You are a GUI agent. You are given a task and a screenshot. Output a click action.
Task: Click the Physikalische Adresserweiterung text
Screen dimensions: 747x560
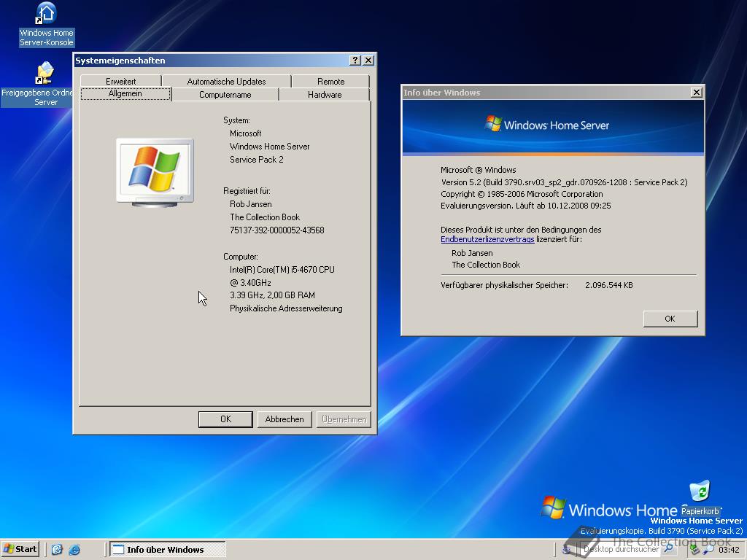(286, 308)
